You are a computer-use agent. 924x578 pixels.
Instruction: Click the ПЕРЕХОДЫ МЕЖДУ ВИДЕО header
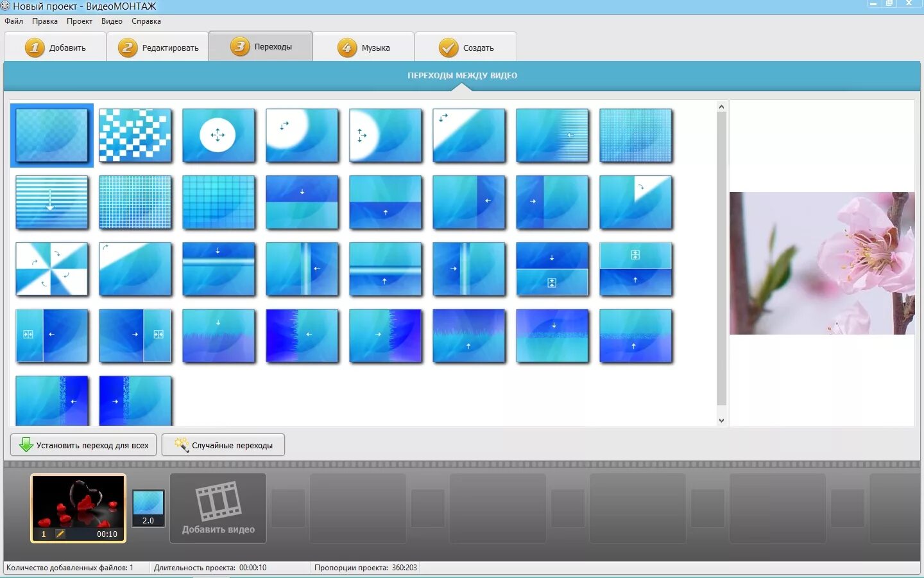coord(462,75)
